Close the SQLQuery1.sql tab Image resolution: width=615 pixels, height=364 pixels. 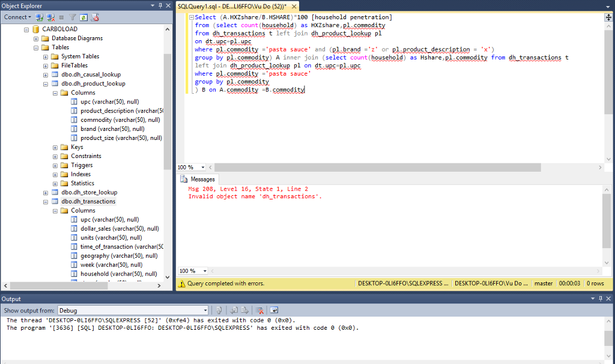click(x=294, y=6)
